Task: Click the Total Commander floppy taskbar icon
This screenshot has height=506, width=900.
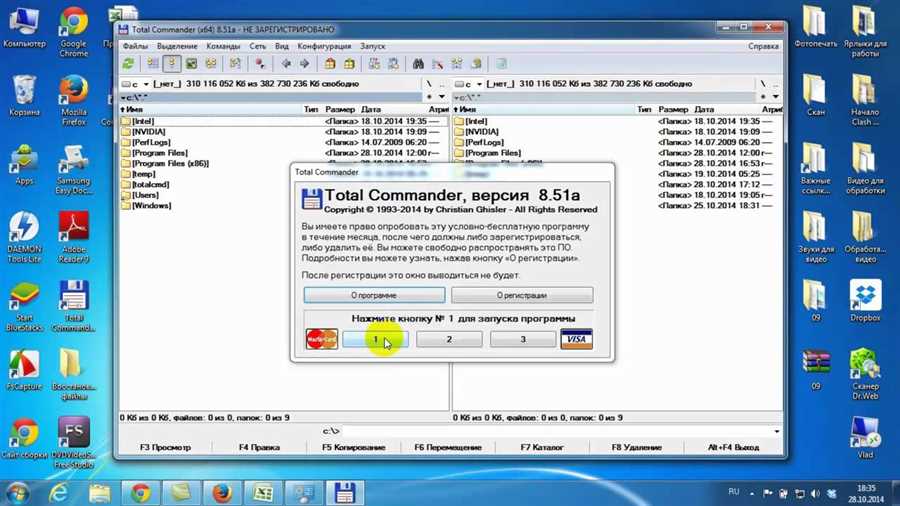Action: click(344, 493)
